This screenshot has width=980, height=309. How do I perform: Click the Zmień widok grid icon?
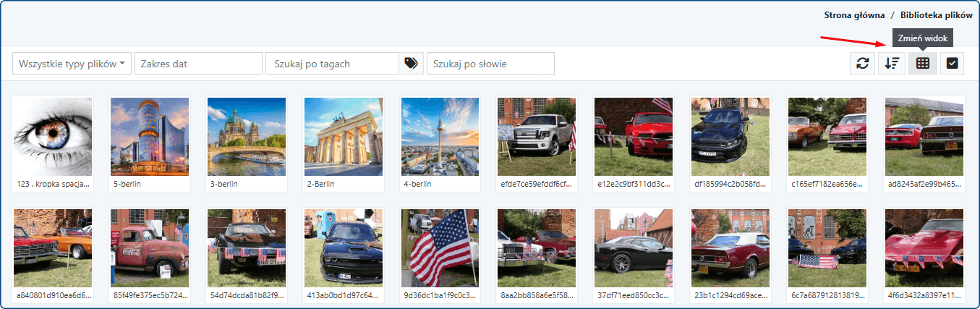click(x=922, y=64)
